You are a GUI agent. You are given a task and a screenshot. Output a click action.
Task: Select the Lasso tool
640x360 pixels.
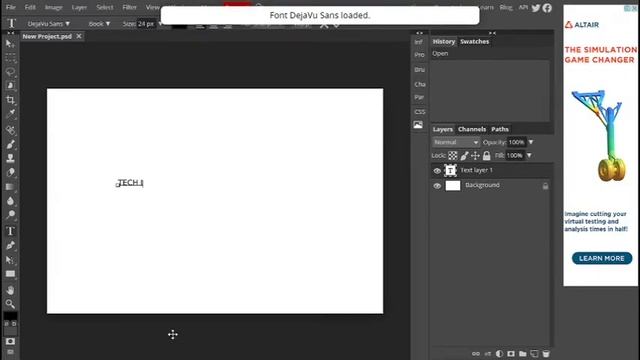[10, 72]
